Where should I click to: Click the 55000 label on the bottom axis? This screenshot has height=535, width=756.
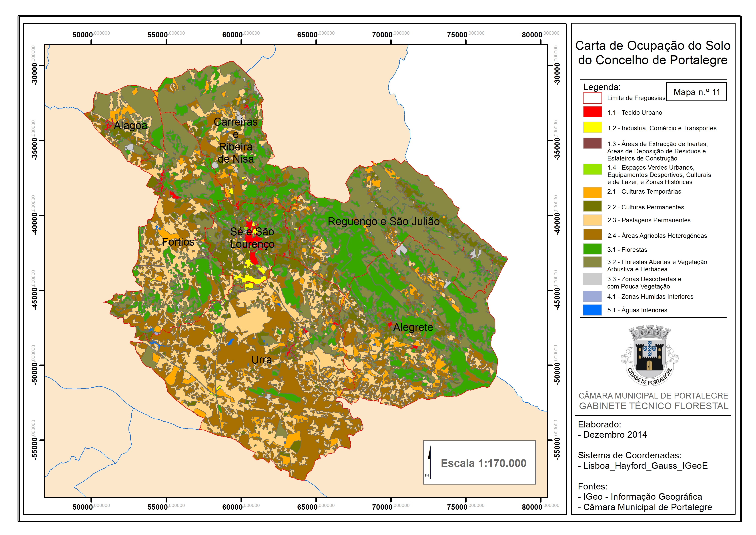[x=166, y=507]
